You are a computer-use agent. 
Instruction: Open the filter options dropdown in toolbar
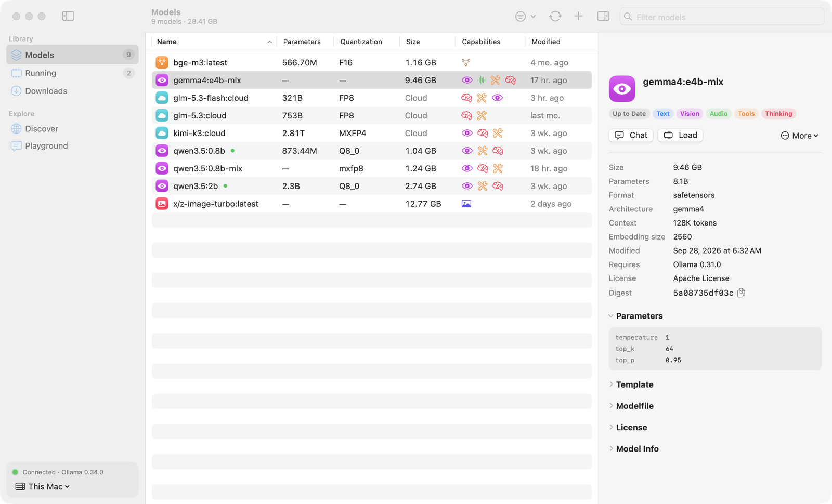pos(525,17)
